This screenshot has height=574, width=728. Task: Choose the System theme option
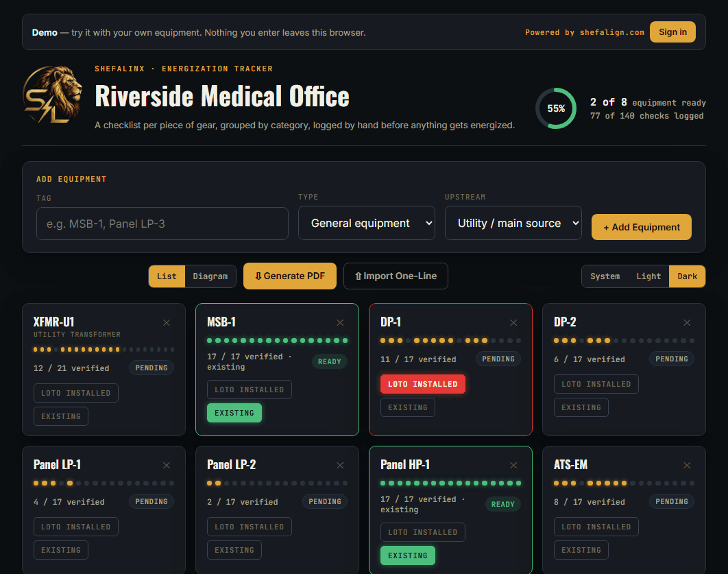[605, 276]
